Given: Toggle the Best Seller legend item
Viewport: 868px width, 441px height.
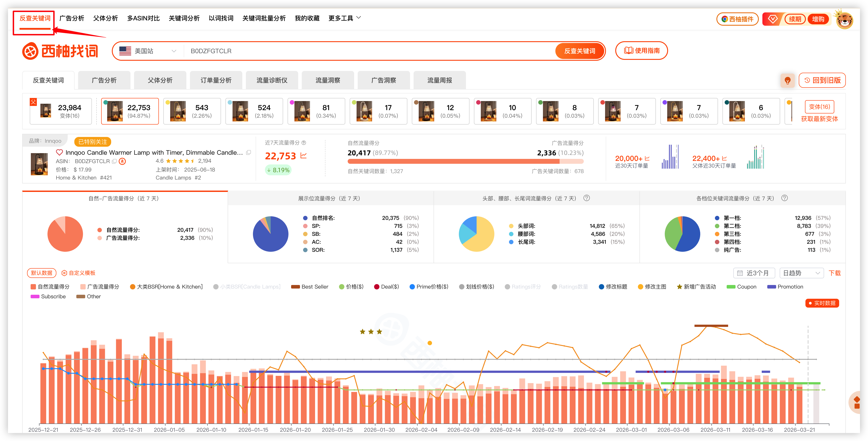Looking at the screenshot, I should (310, 287).
